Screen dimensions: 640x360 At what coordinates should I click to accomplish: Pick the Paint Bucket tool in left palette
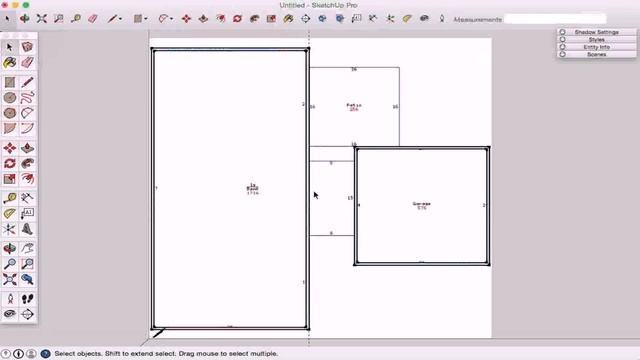tap(9, 62)
